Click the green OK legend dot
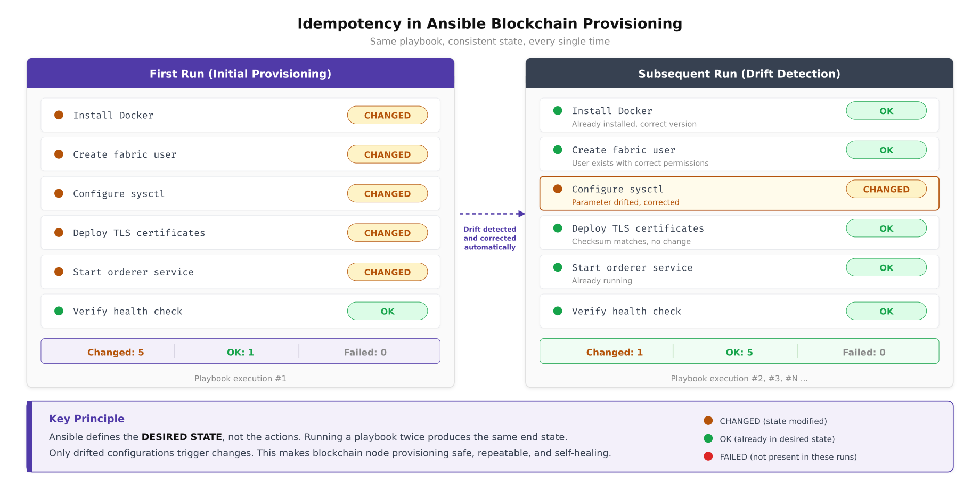 pyautogui.click(x=708, y=439)
